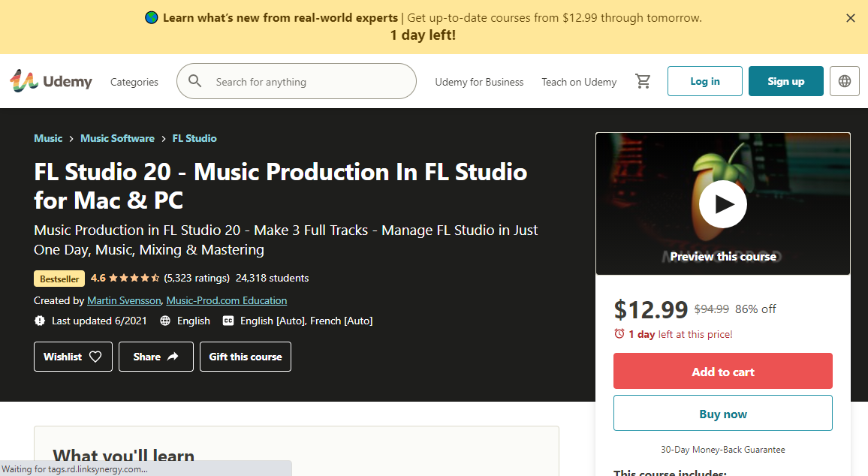
Task: Click the course preview play icon
Action: pyautogui.click(x=722, y=203)
